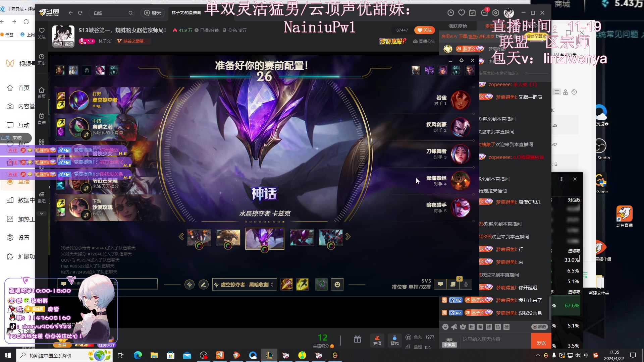The height and width of the screenshot is (362, 644).
Task: Click the search magnifier in the Douyu search box
Action: (130, 13)
